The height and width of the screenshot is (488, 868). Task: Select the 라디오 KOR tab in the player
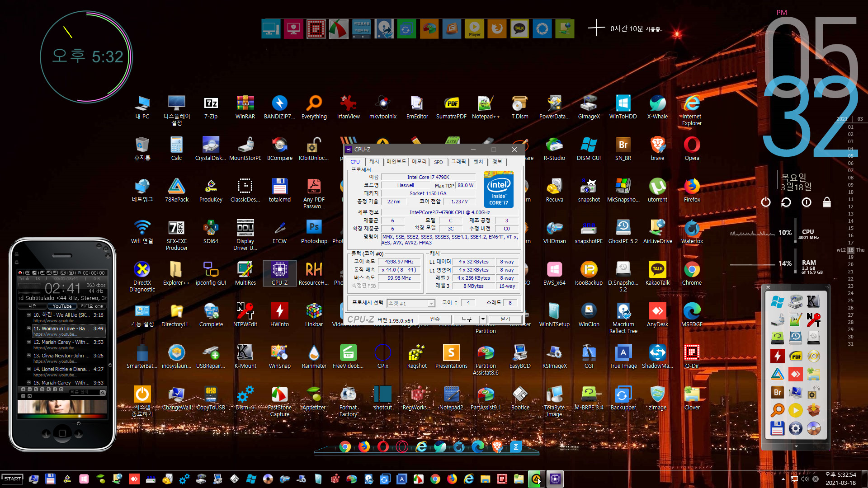(x=92, y=306)
